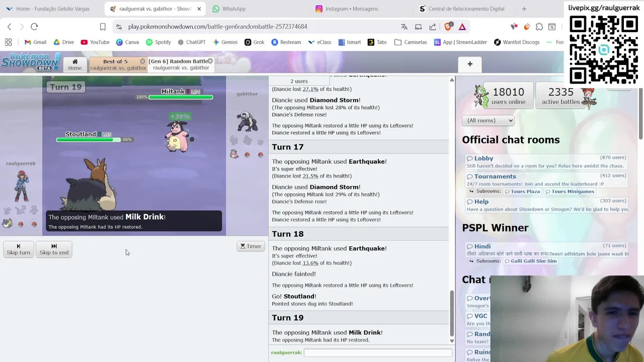Click the address bar URL
The image size is (644, 362).
pyautogui.click(x=217, y=27)
